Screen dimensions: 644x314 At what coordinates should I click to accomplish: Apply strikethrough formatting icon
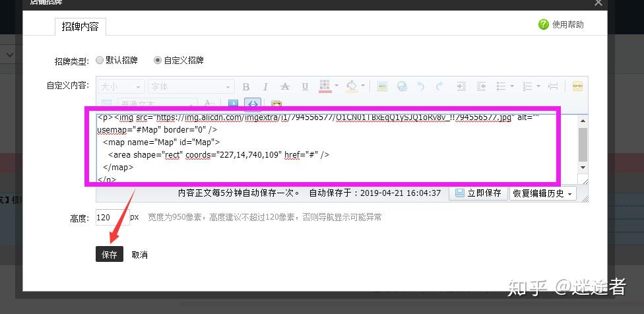pos(284,86)
